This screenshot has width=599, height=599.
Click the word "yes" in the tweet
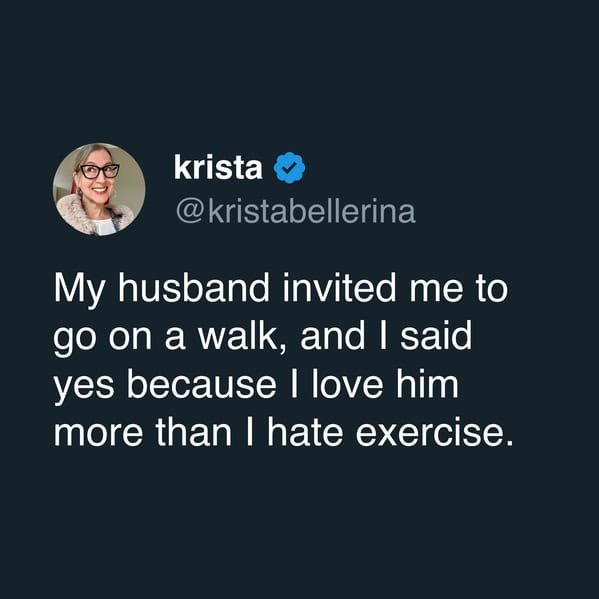84,388
